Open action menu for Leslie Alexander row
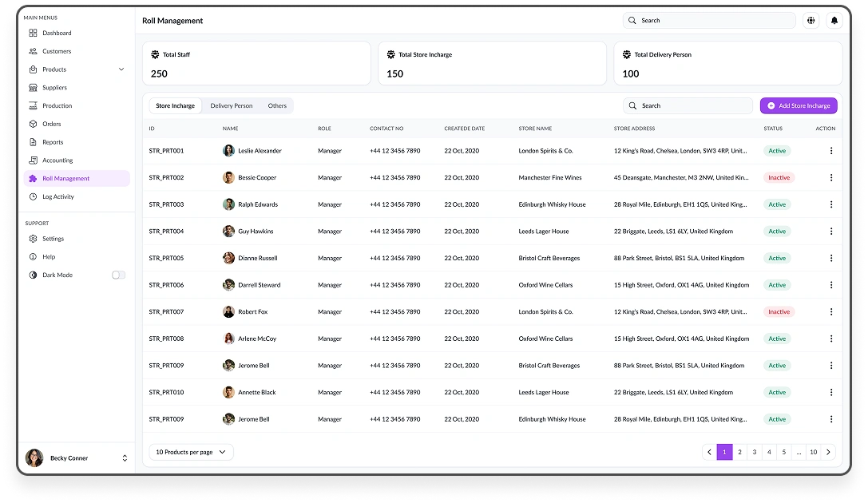Screen dimensions: 868x503 [x=830, y=151]
